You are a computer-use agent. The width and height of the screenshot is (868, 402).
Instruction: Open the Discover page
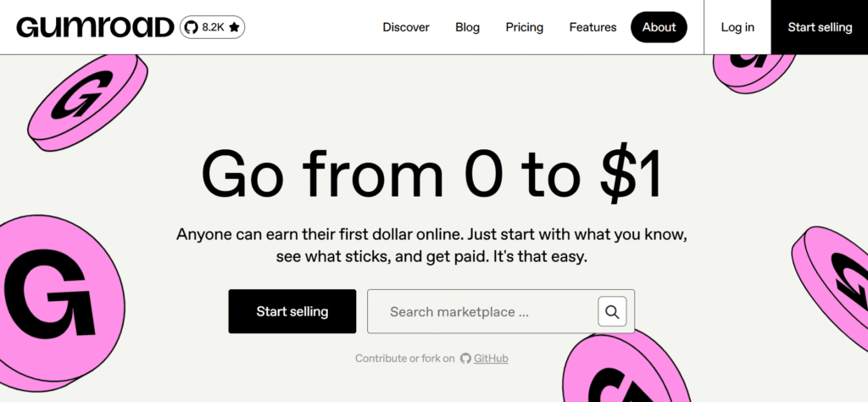tap(406, 27)
